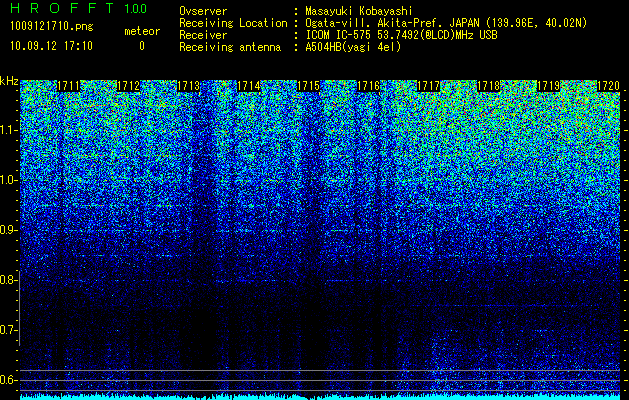This screenshot has height=400, width=629.
Task: Click the 1713 time marker
Action: pyautogui.click(x=189, y=86)
